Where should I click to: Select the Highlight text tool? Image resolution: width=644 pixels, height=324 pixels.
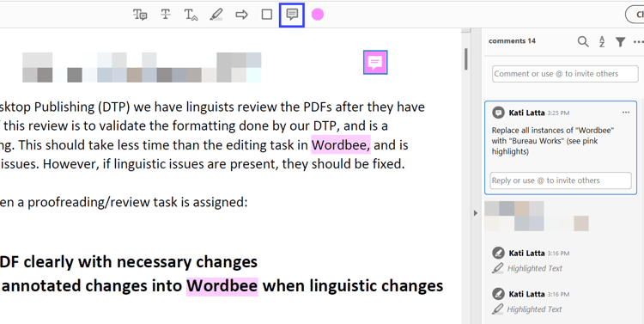[x=216, y=15]
